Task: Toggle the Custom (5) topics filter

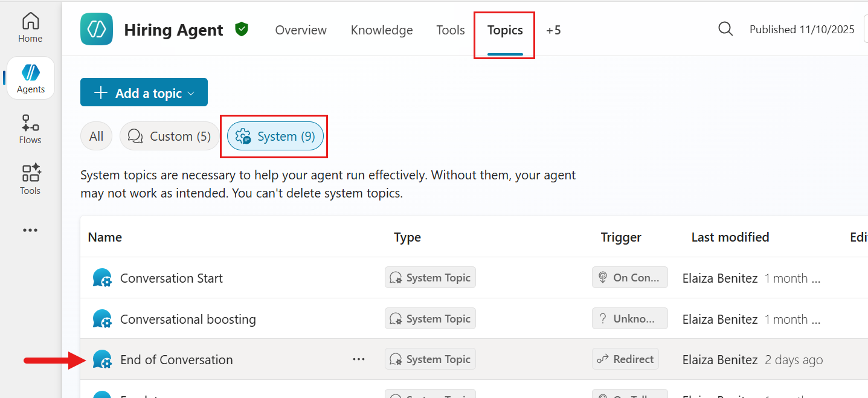Action: [169, 136]
